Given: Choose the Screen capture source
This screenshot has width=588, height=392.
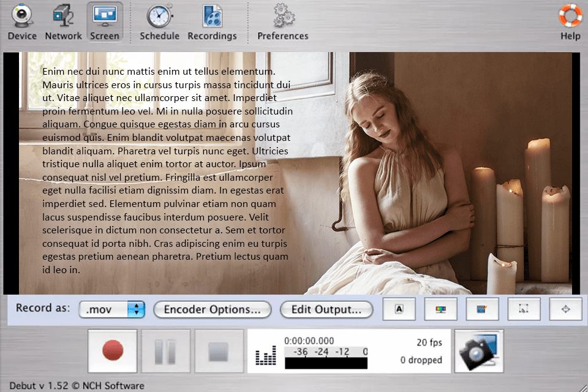Looking at the screenshot, I should [x=105, y=23].
